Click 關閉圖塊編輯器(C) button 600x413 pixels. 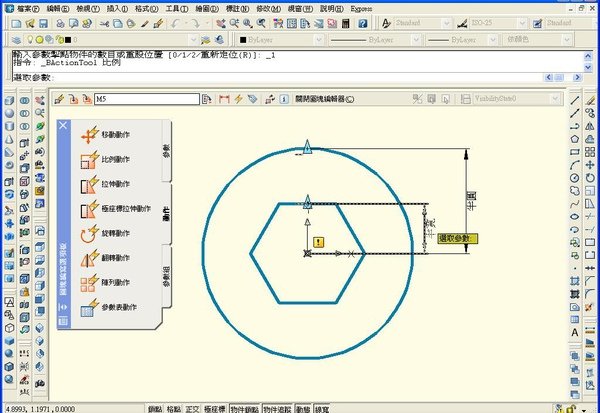(x=324, y=99)
